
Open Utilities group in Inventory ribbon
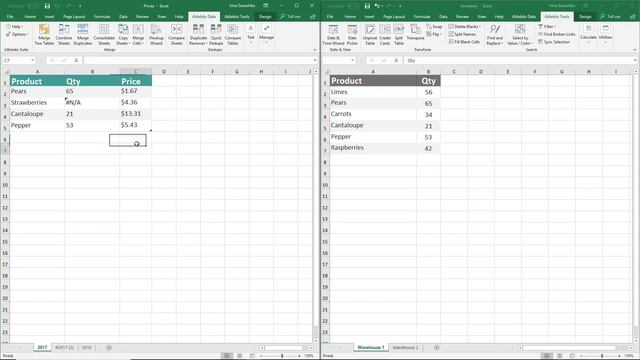tap(605, 33)
